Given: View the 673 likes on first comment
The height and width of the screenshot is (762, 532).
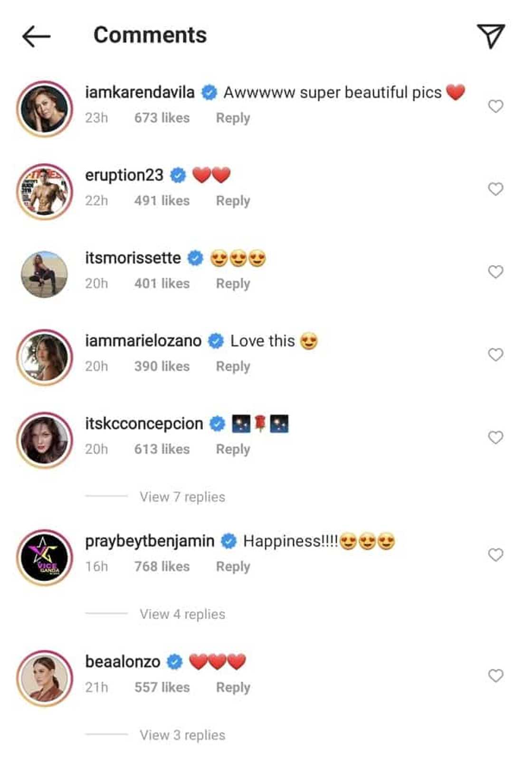Looking at the screenshot, I should tap(161, 118).
